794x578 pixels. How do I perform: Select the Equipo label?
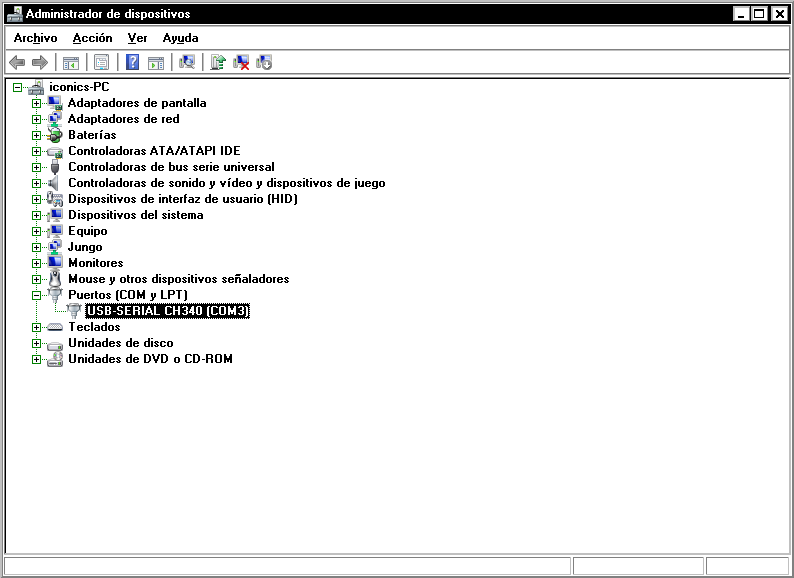click(x=88, y=231)
